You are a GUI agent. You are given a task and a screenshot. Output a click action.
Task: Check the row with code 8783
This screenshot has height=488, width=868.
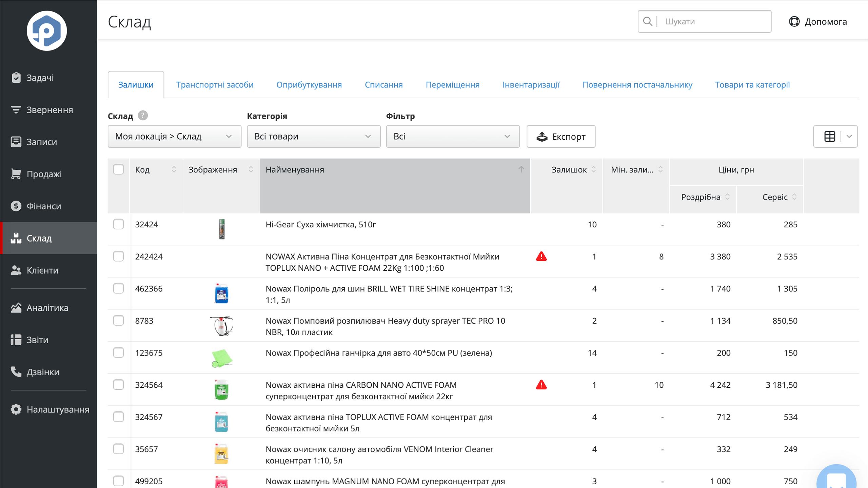pos(118,321)
